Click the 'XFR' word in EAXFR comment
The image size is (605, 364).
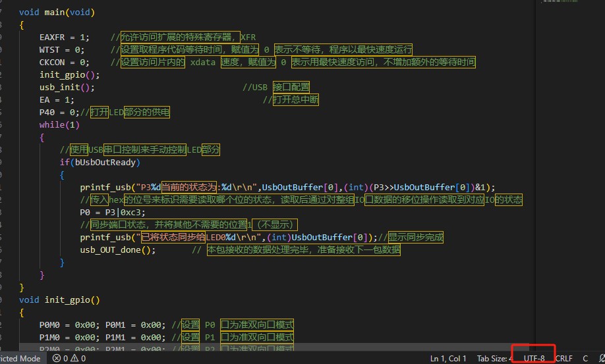pos(248,38)
